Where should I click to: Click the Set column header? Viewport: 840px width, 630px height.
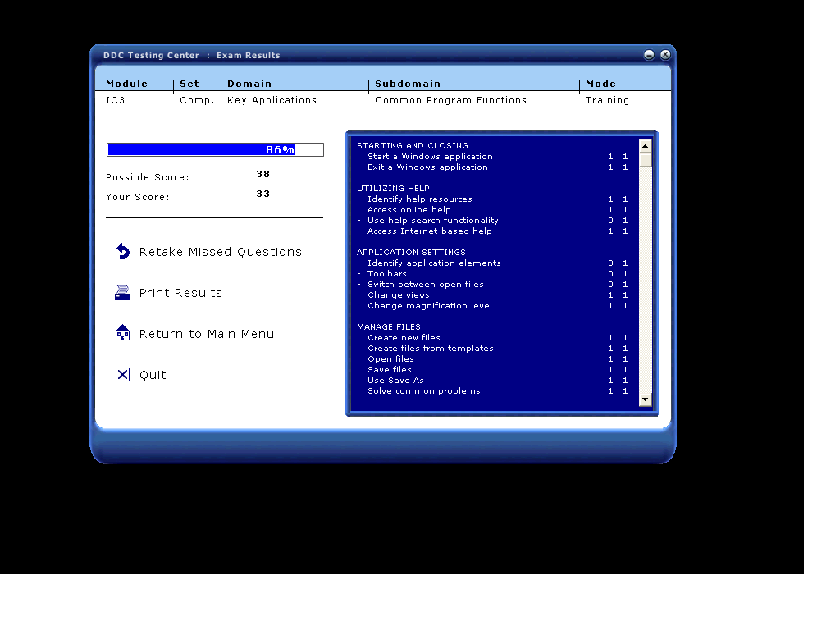[189, 84]
